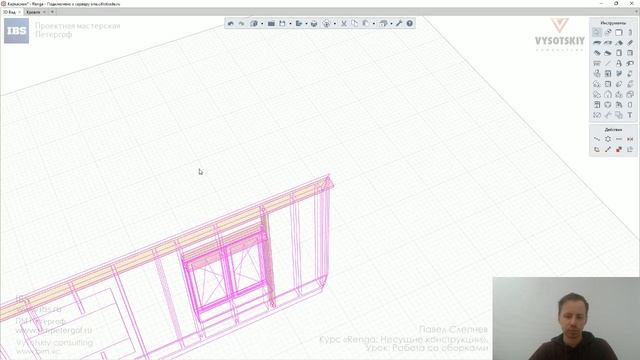Screen dimensions: 640x360
Task: Click the Cut scissors icon
Action: (x=344, y=24)
